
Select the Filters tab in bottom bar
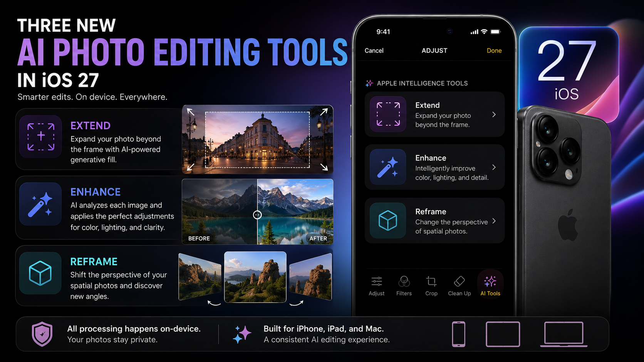[404, 286]
